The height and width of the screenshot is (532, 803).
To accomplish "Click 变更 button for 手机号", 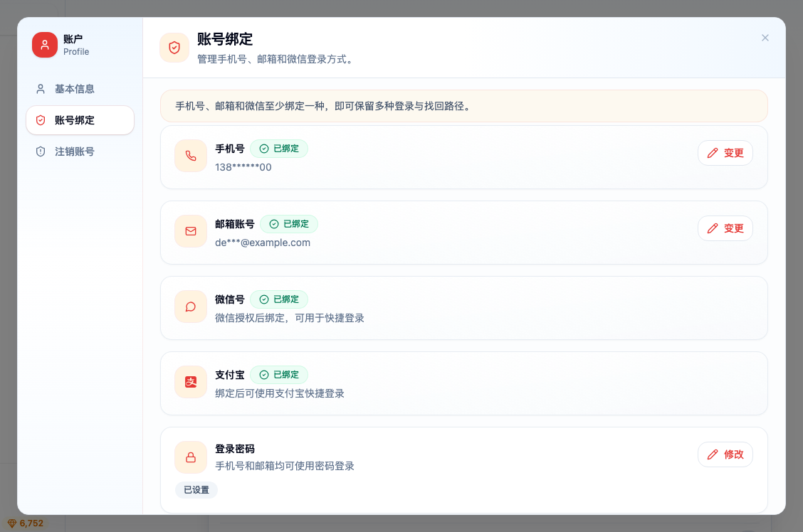I will (x=725, y=153).
